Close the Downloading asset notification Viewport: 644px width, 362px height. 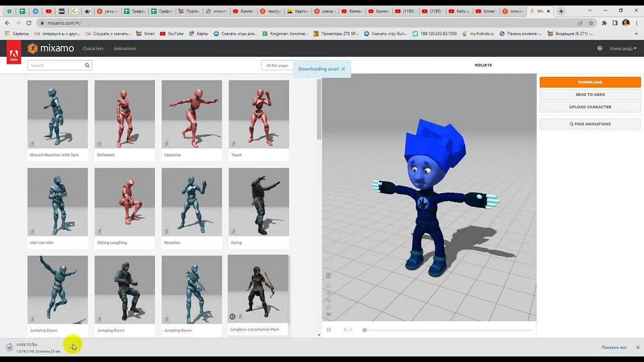[343, 69]
